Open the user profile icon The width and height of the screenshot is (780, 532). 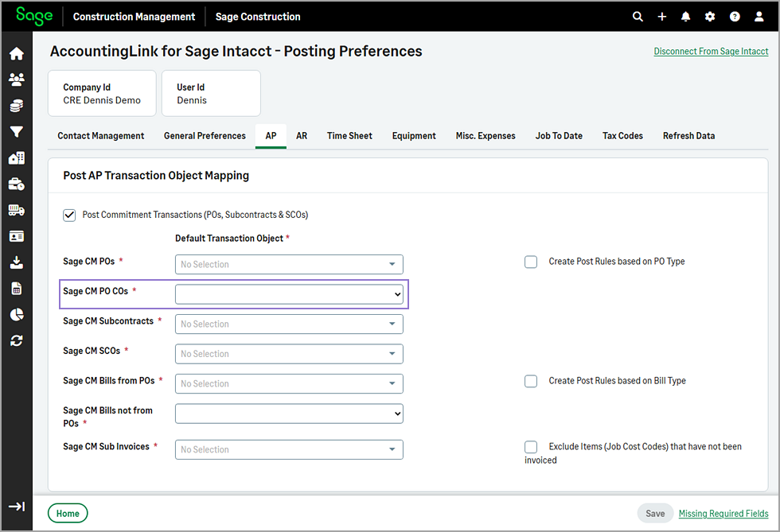[759, 17]
